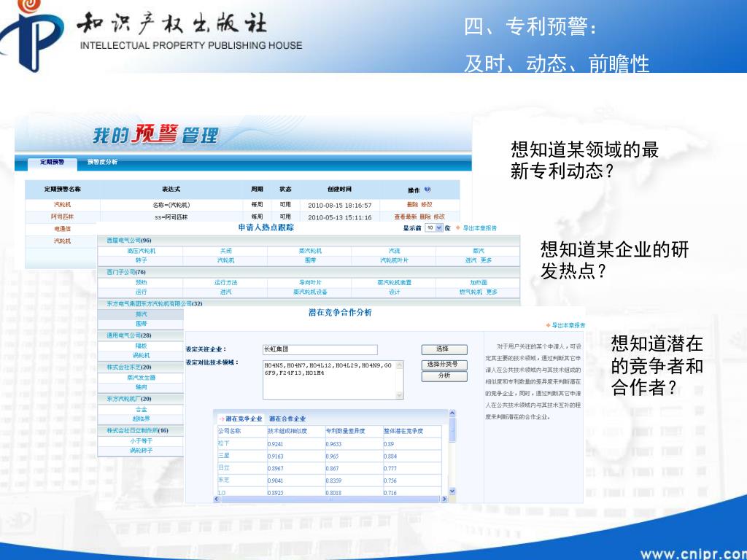This screenshot has height=560, width=747.
Task: Click 汽轮机叶片 keyword under 西屋电气公司
Action: (394, 260)
